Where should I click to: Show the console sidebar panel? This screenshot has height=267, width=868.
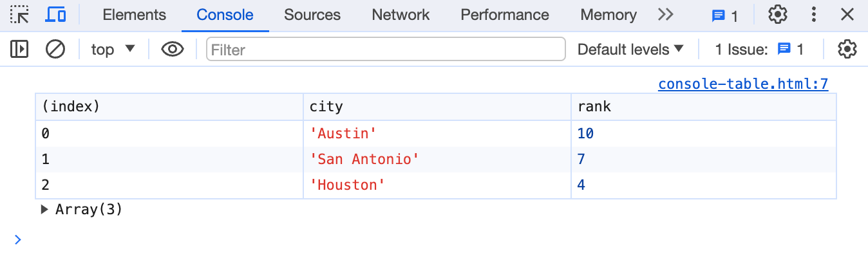(20, 49)
